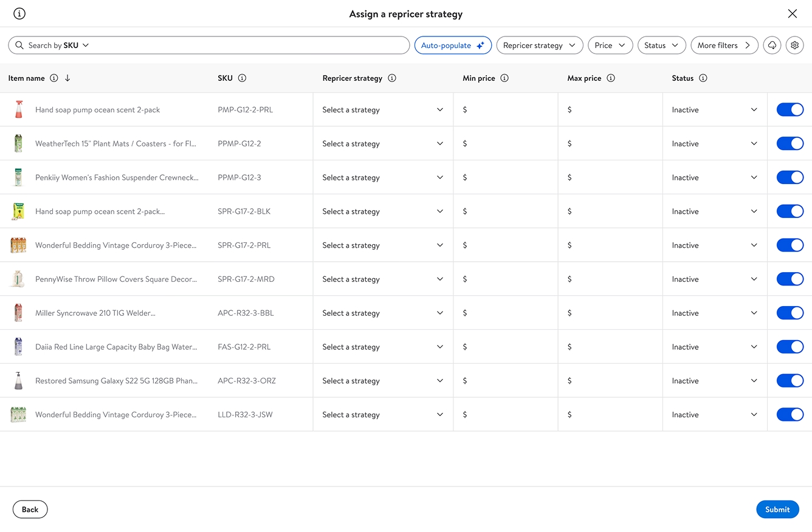Click info icon next to Min price header
Image resolution: width=812 pixels, height=532 pixels.
pos(504,78)
